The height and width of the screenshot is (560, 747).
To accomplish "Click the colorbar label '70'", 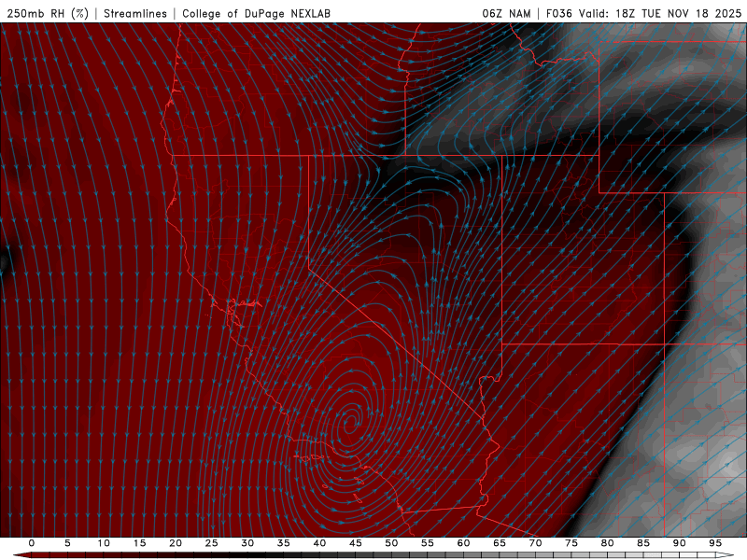I will click(x=535, y=543).
